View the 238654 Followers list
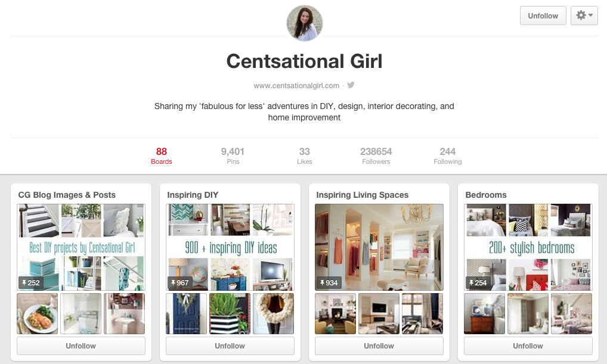This screenshot has height=364, width=607. [376, 156]
